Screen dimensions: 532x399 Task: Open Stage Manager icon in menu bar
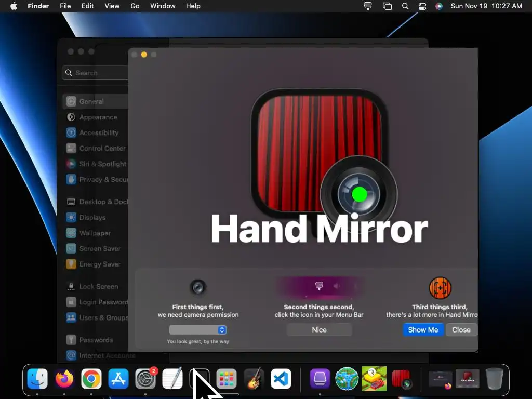point(387,6)
